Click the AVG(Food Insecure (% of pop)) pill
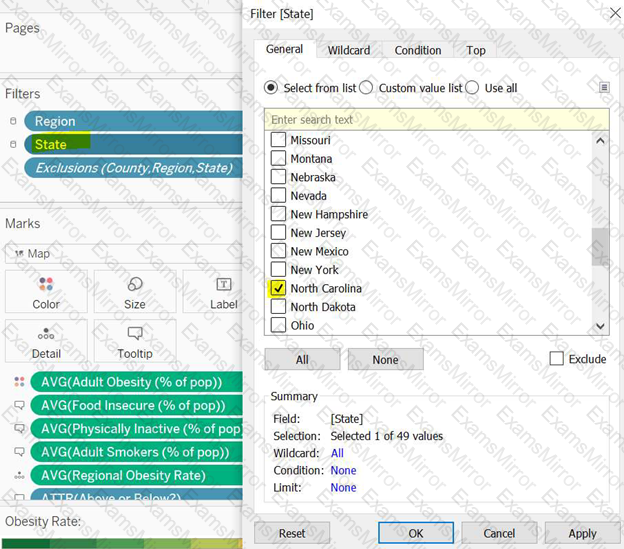The height and width of the screenshot is (549, 624). coord(136,405)
